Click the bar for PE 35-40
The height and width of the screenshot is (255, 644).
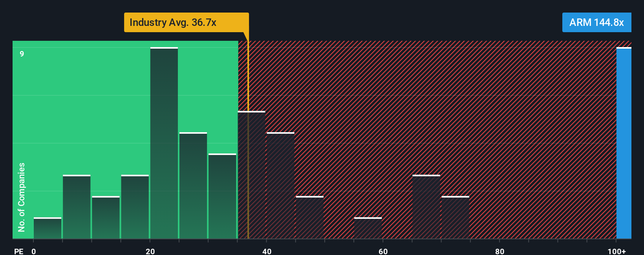[251, 175]
